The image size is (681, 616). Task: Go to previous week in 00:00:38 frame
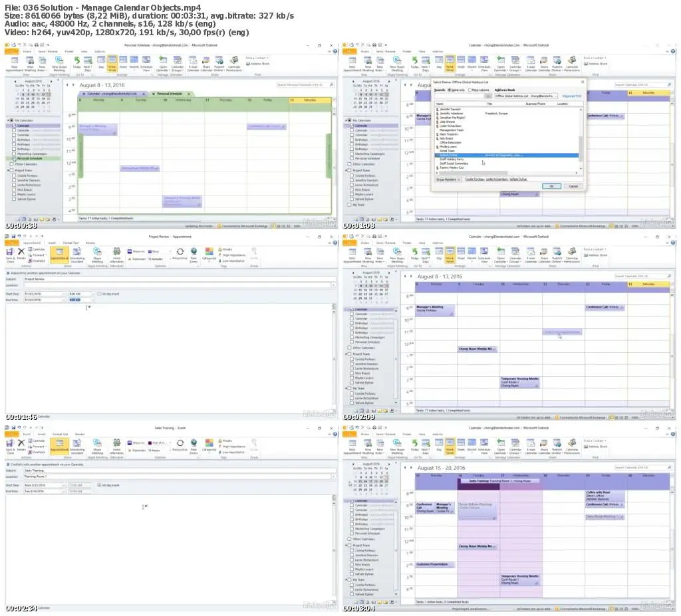(x=67, y=85)
